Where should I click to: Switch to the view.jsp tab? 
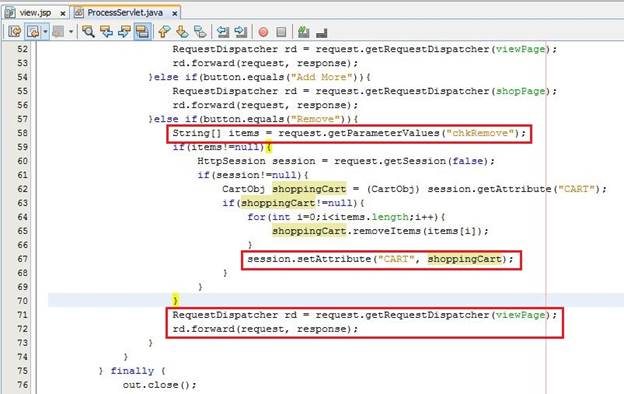point(35,13)
